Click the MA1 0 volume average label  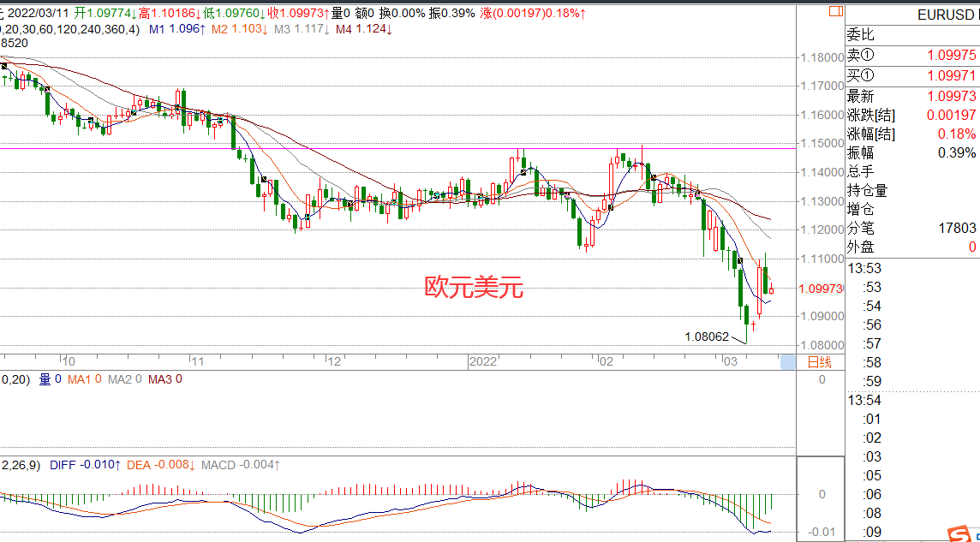84,379
